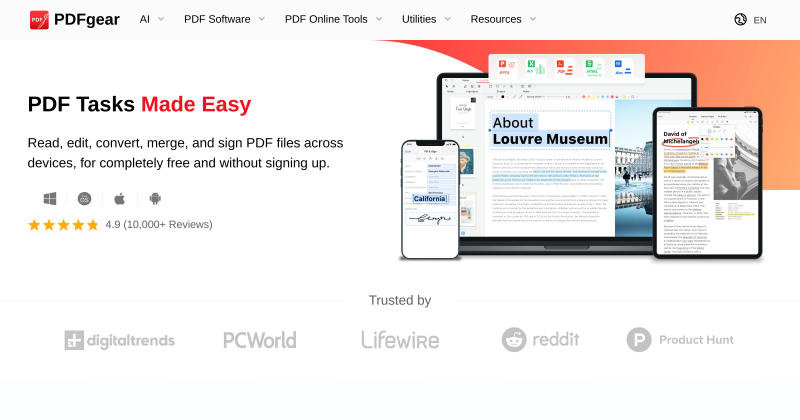
Task: Click the PDF format icon in hero image
Action: pyautogui.click(x=564, y=67)
